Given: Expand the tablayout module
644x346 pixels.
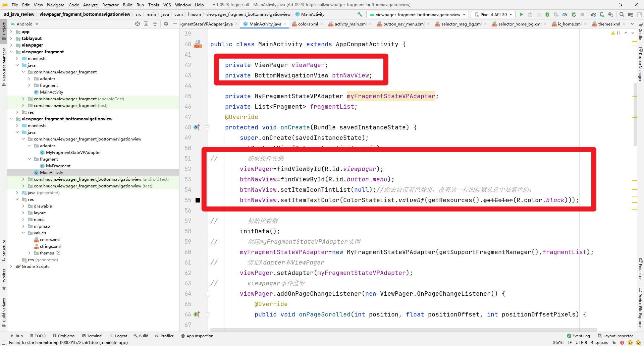Looking at the screenshot, I should 11,39.
